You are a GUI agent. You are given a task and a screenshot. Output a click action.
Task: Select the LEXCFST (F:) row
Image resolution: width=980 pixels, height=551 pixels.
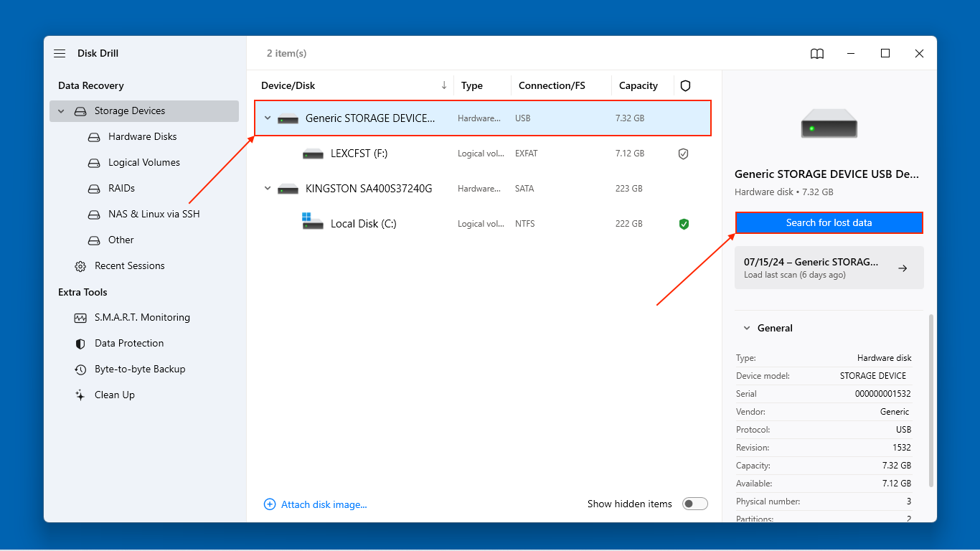pos(482,154)
